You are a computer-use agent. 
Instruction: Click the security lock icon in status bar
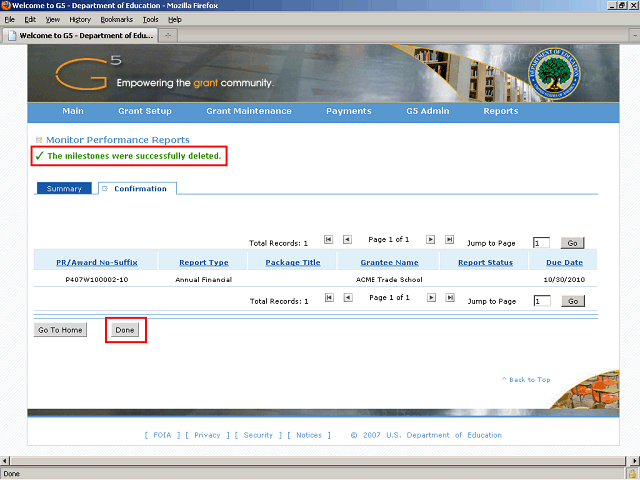(x=632, y=474)
